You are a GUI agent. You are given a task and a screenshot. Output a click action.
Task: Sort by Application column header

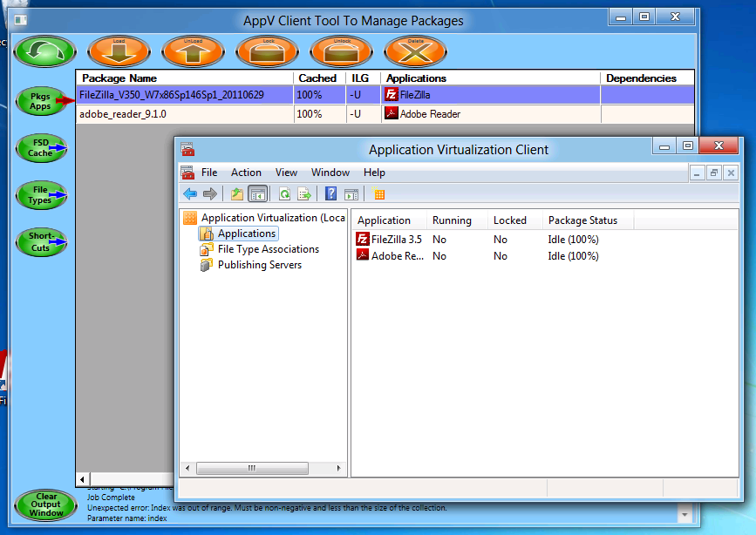pos(389,220)
